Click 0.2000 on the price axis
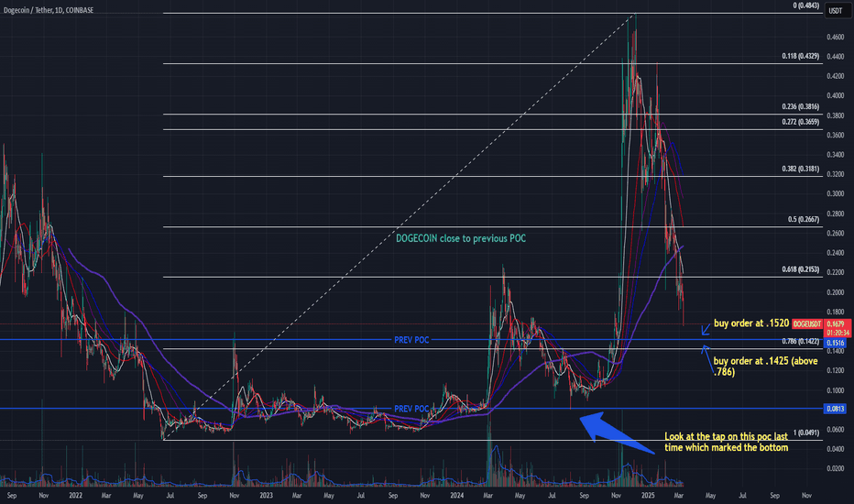Image resolution: width=854 pixels, height=504 pixels. (x=835, y=292)
